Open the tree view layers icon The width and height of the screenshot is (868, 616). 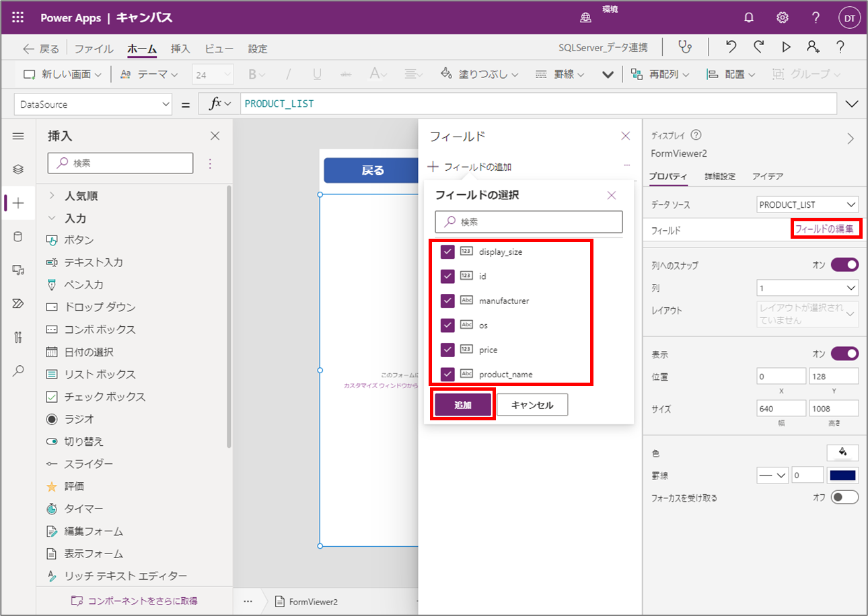click(18, 169)
